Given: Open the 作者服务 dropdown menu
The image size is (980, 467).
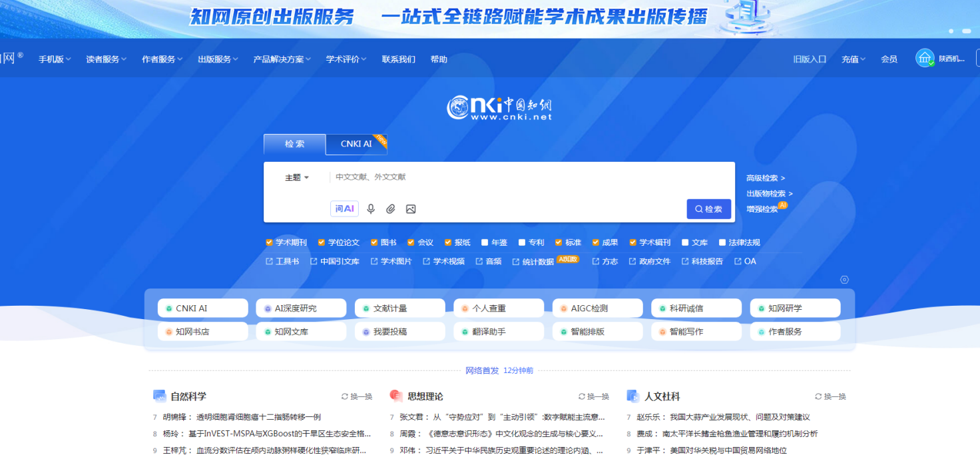Looking at the screenshot, I should click(x=162, y=59).
